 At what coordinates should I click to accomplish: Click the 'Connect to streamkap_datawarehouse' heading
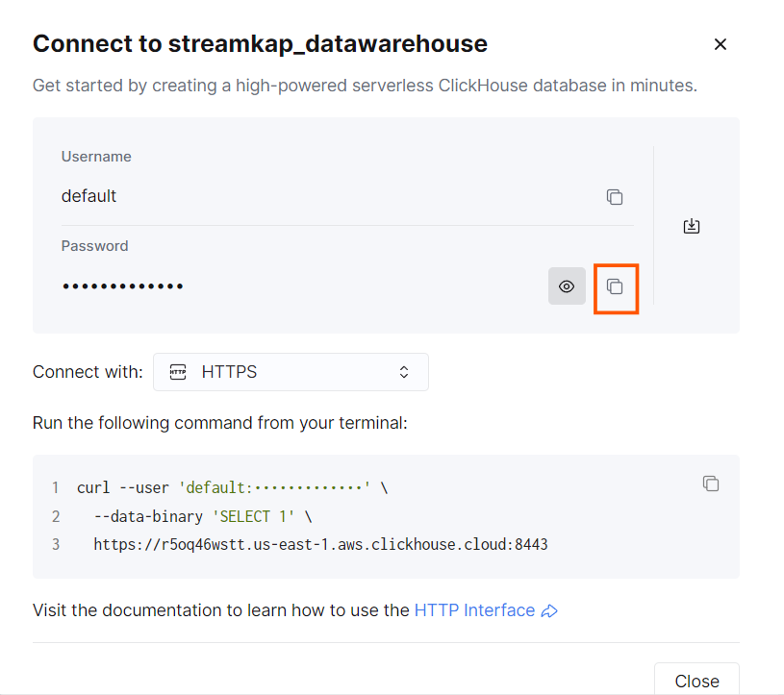pyautogui.click(x=260, y=44)
